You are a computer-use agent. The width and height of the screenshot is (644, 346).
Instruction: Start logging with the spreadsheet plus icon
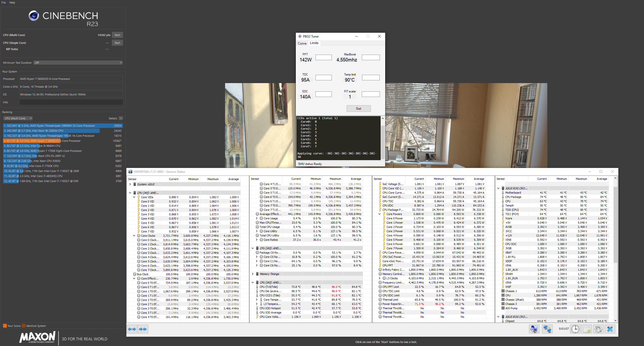pos(587,329)
